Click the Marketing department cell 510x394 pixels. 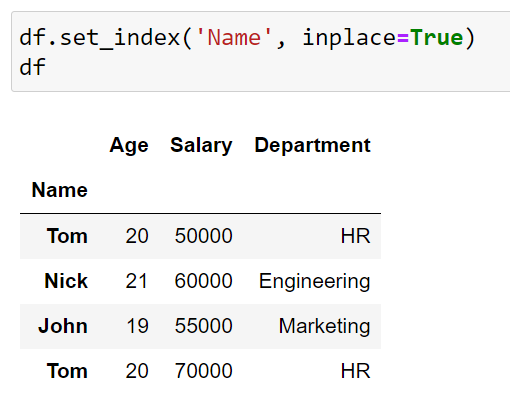(x=324, y=326)
